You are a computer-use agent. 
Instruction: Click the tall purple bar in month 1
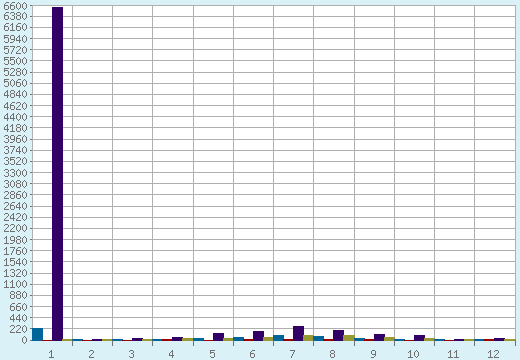(57, 174)
